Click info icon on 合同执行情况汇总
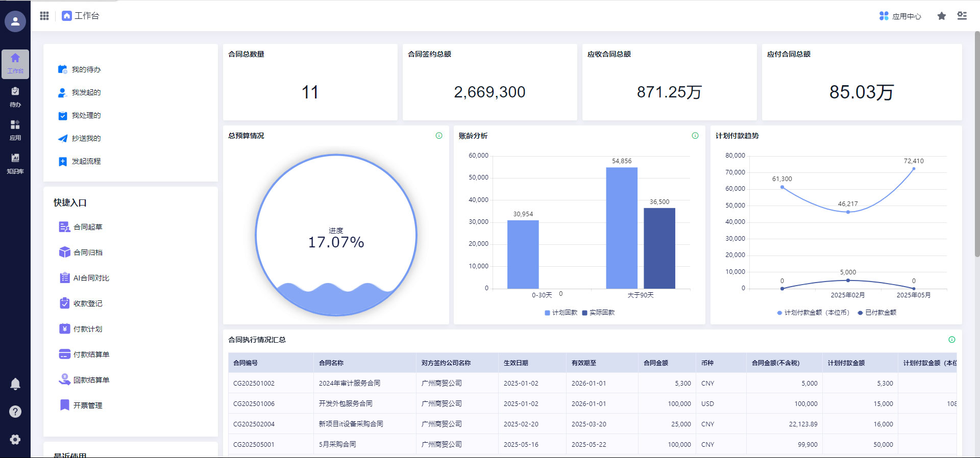Image resolution: width=980 pixels, height=458 pixels. 951,340
